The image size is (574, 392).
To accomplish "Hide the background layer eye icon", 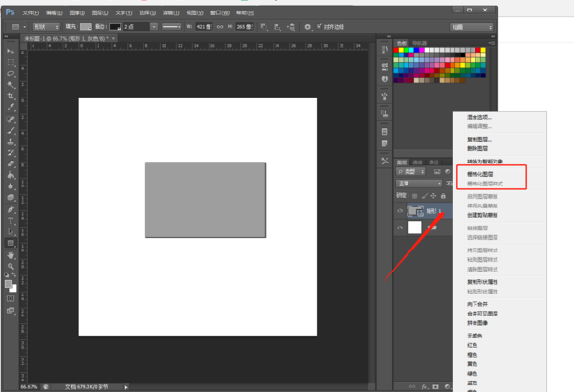I will pos(400,228).
